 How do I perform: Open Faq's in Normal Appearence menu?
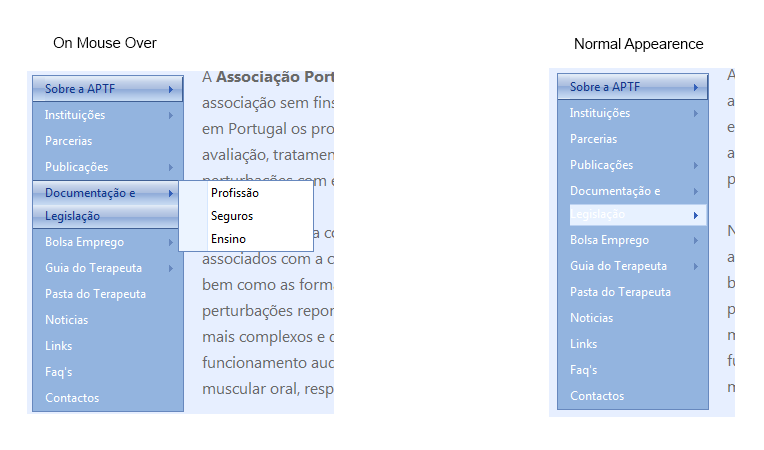point(583,370)
